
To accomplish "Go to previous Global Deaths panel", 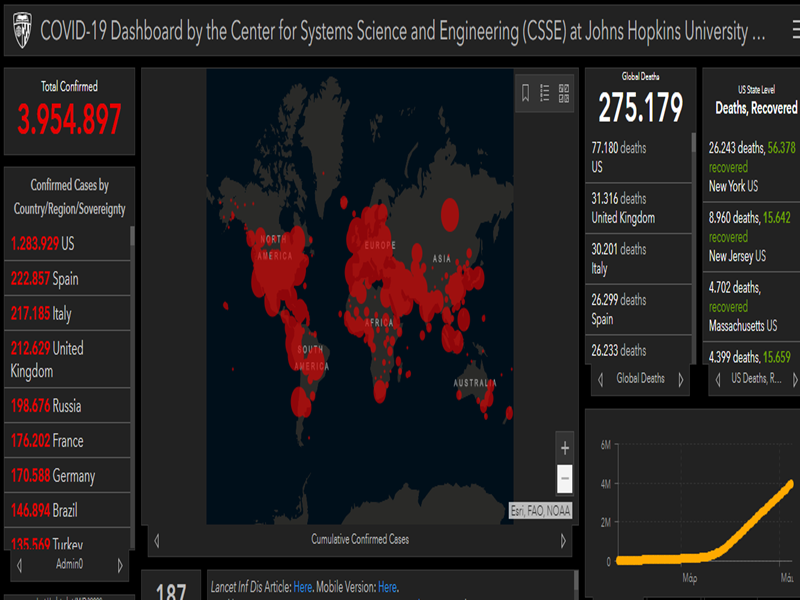I will [x=600, y=379].
